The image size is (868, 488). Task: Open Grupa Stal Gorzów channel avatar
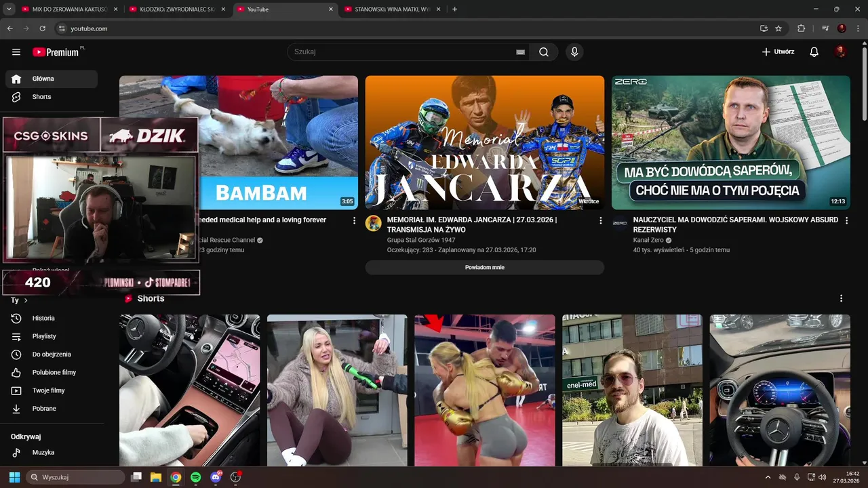(x=374, y=224)
